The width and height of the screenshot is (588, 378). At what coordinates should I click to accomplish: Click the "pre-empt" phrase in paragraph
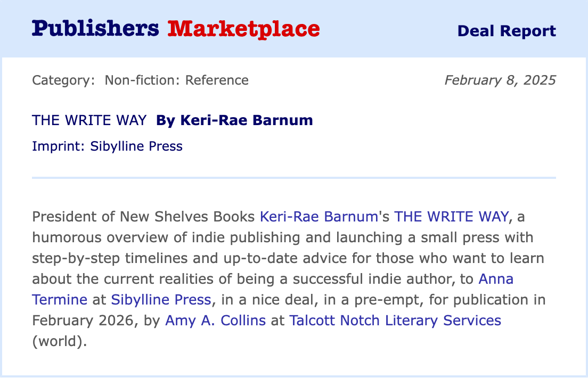365,299
